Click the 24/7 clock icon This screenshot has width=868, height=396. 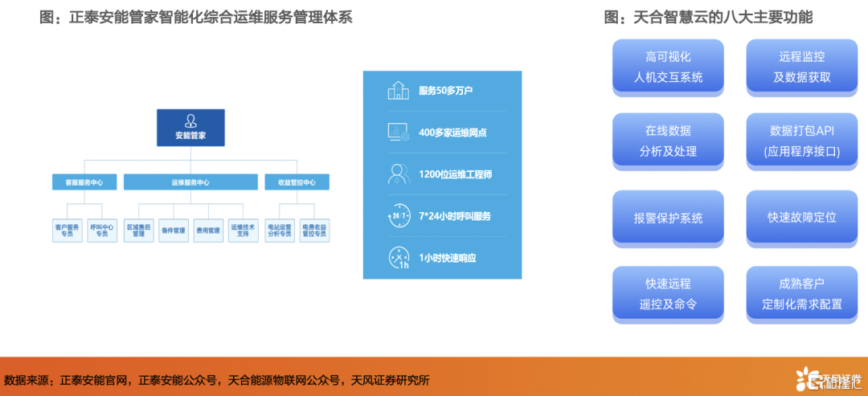point(398,216)
